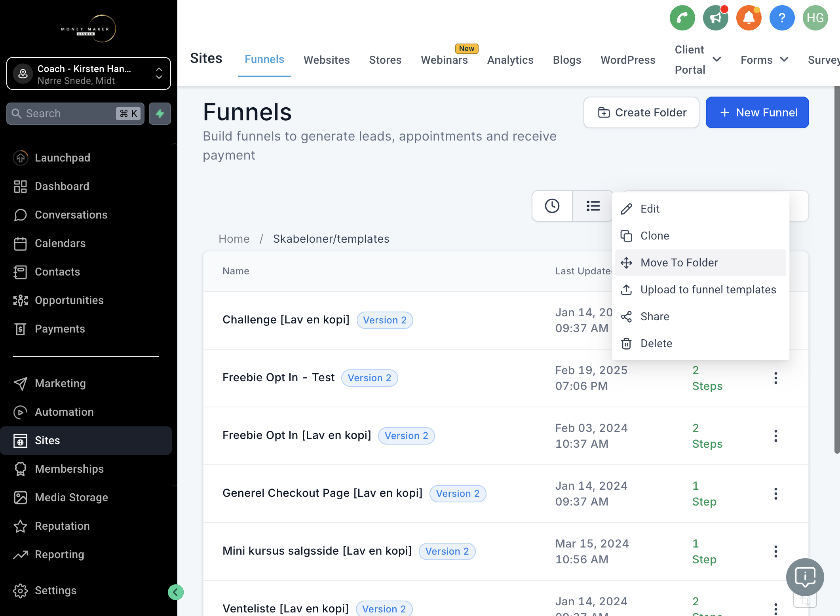Open the megaphone announcements icon
This screenshot has height=616, width=840.
tap(715, 18)
